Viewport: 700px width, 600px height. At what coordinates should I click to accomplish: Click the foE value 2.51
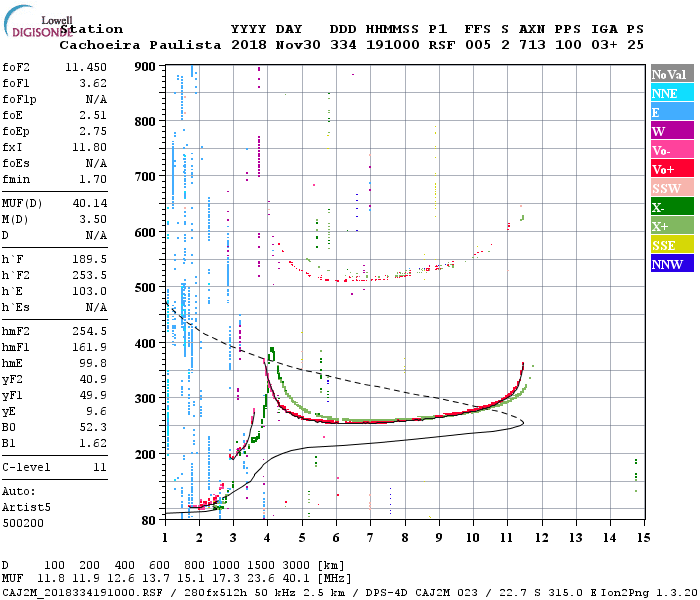(93, 115)
